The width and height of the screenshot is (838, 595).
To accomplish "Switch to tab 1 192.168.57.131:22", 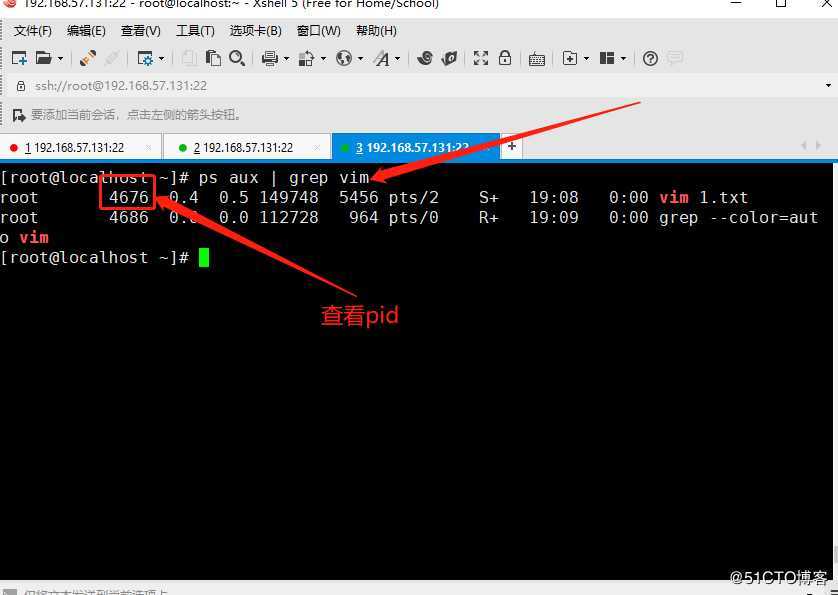I will [x=74, y=148].
